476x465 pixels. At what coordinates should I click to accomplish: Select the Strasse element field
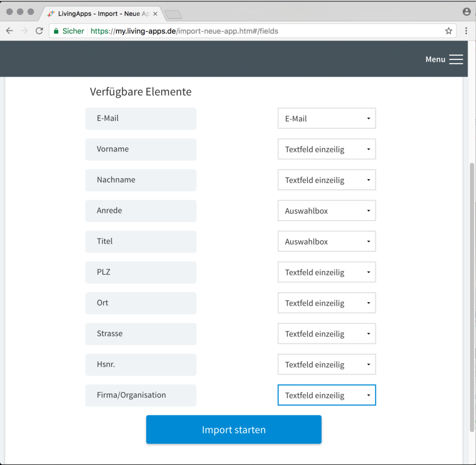(141, 334)
